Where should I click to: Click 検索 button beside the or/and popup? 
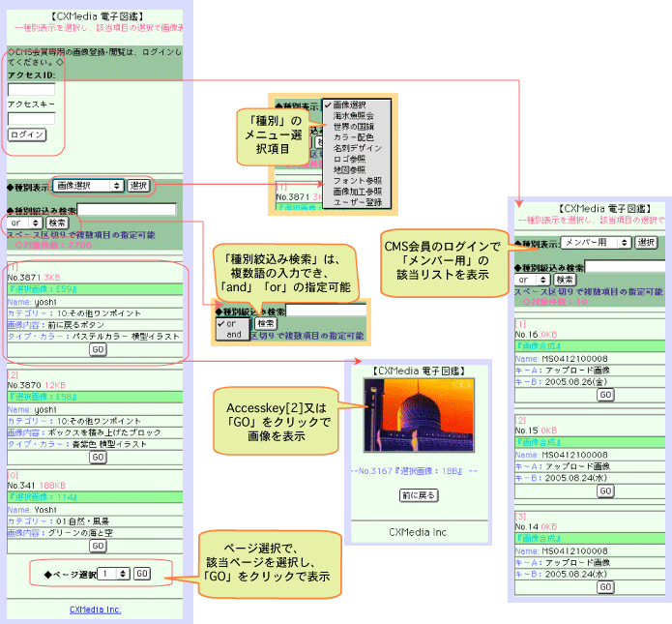click(266, 324)
